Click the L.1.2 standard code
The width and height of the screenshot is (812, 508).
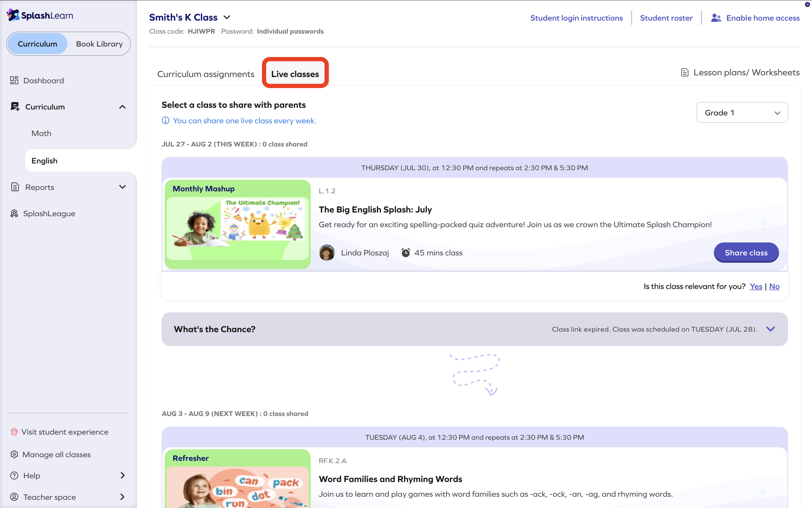point(327,191)
